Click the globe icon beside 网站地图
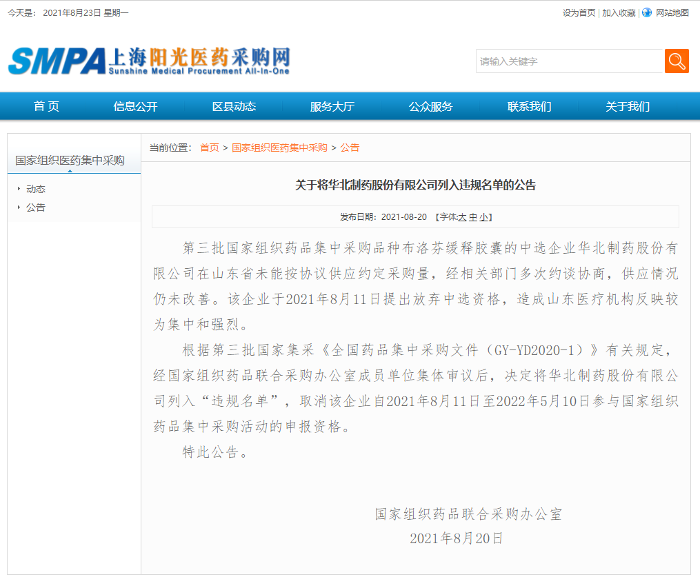700x588 pixels. tap(646, 13)
